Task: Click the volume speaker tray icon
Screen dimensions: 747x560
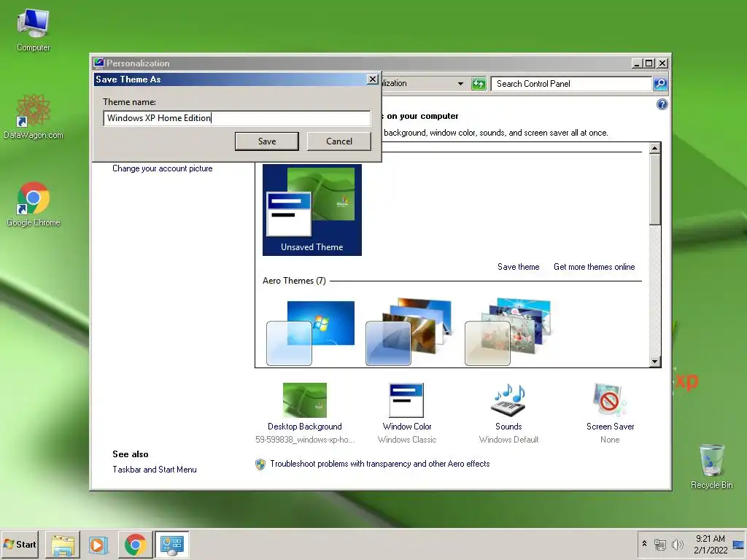Action: 677,544
